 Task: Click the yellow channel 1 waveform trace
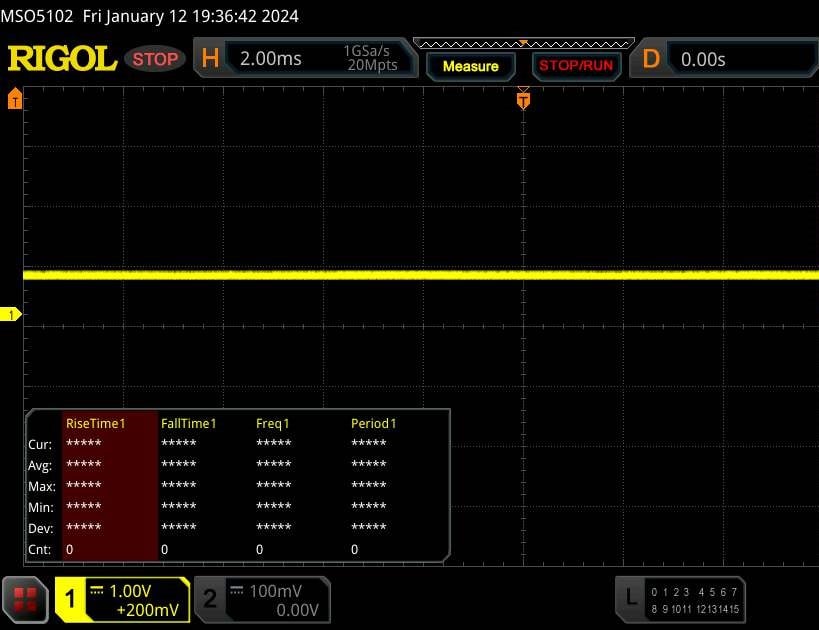pos(421,274)
